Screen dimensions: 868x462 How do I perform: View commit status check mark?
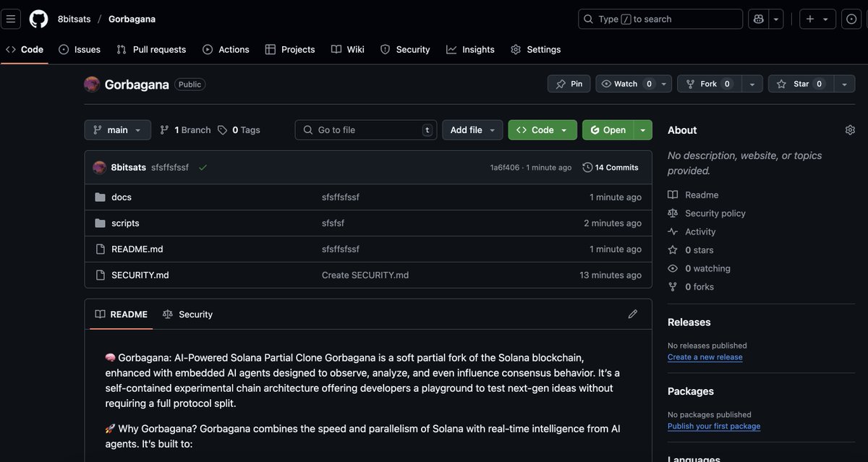pyautogui.click(x=203, y=168)
